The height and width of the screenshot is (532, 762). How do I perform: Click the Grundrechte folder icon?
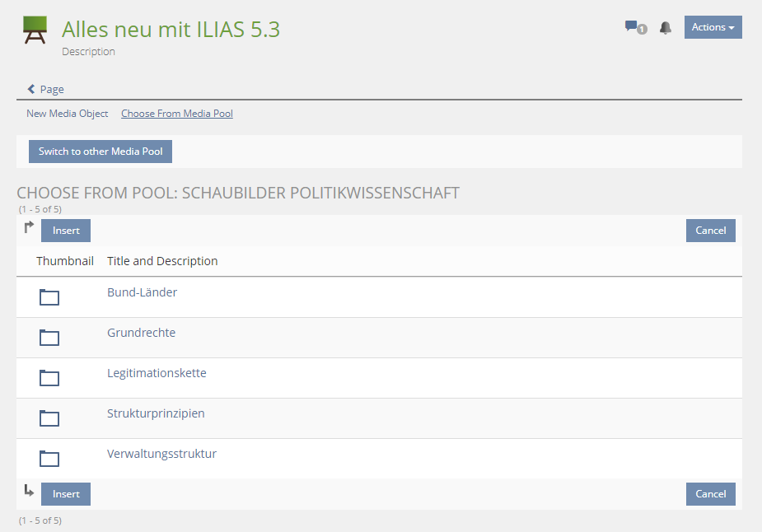[x=49, y=338]
